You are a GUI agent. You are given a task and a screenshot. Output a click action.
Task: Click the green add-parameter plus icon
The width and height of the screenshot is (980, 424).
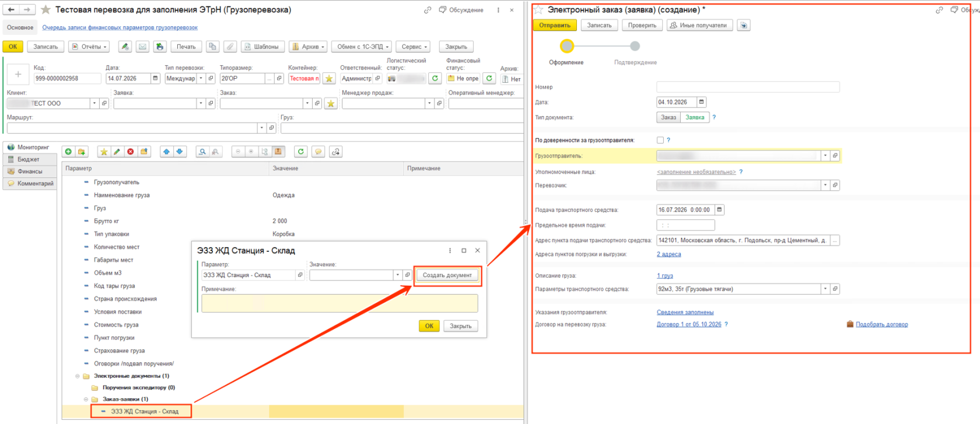(68, 152)
